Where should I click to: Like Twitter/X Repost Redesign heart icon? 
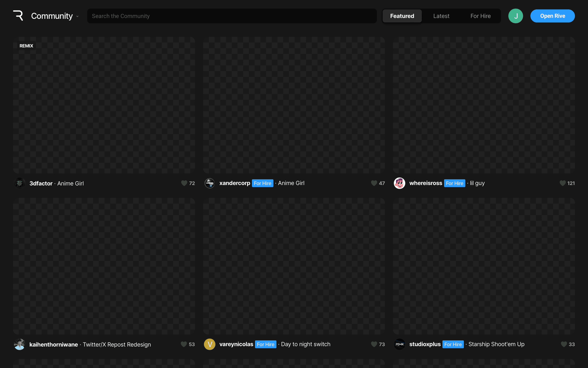[x=184, y=344]
